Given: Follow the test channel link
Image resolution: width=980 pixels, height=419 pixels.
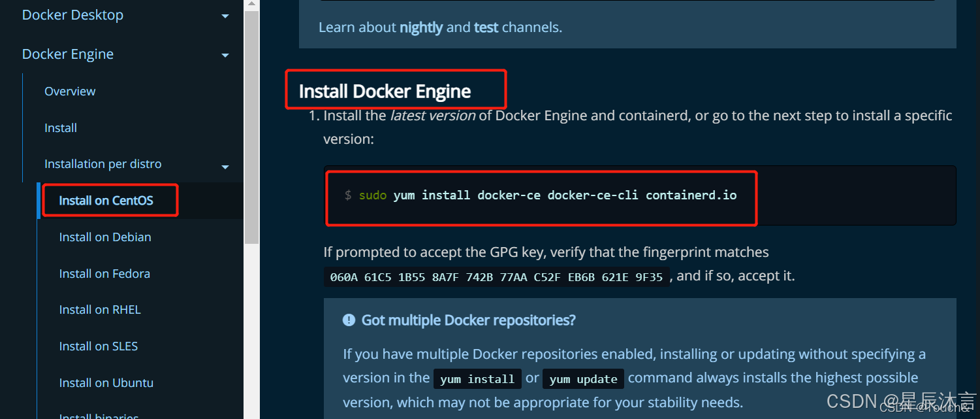Looking at the screenshot, I should pyautogui.click(x=486, y=27).
